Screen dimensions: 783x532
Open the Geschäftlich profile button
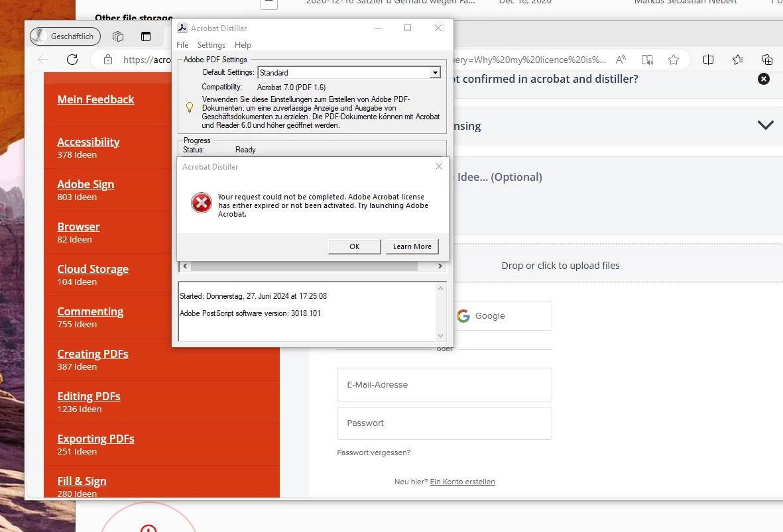click(x=66, y=36)
